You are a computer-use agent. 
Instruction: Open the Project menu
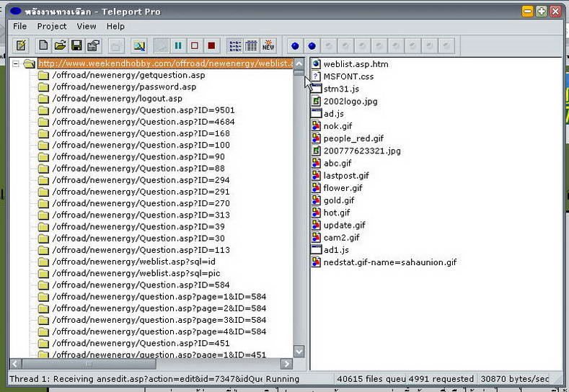[52, 26]
